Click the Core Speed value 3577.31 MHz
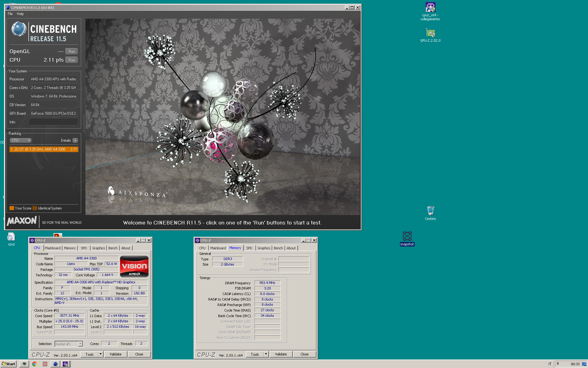The width and height of the screenshot is (588, 368). 70,316
